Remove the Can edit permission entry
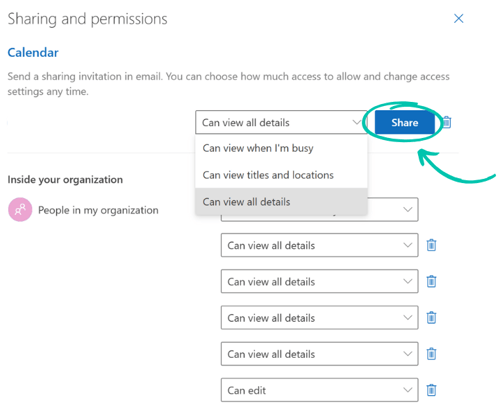This screenshot has width=500, height=409. click(431, 390)
